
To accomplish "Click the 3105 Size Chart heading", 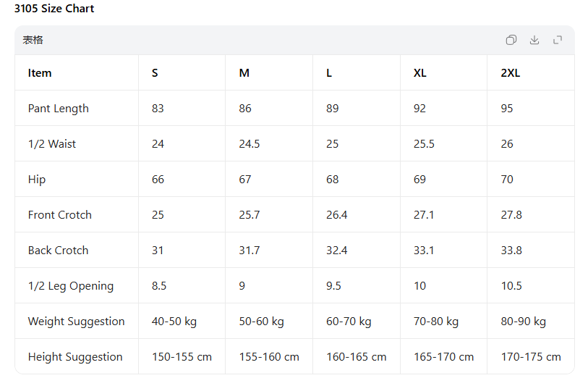I will pyautogui.click(x=54, y=9).
